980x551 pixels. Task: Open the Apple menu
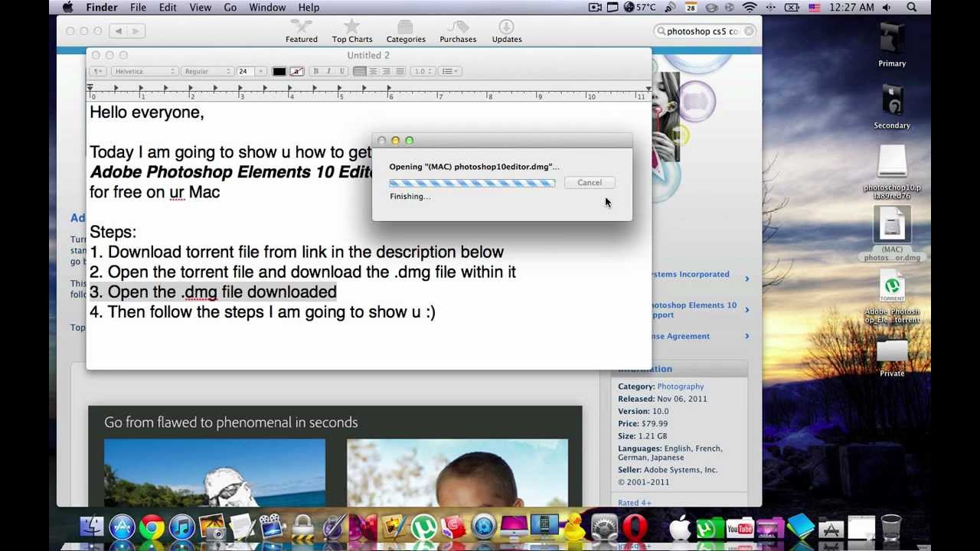67,8
